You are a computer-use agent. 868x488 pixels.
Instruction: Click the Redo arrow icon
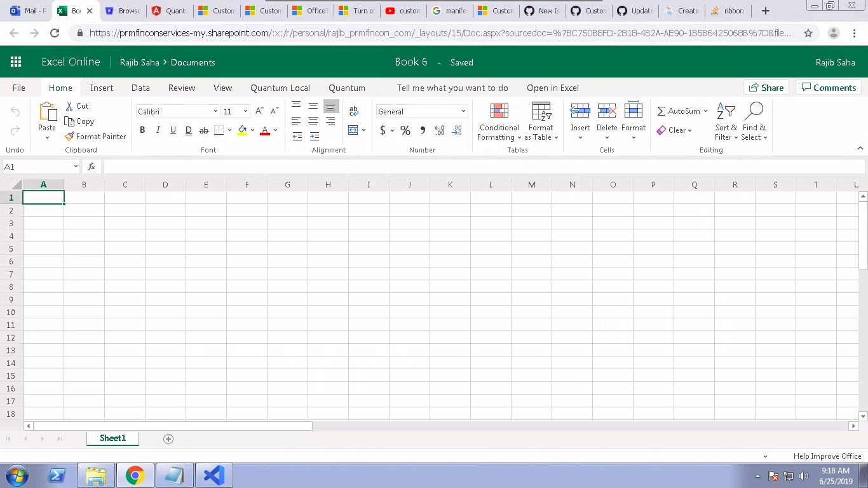[x=15, y=131]
